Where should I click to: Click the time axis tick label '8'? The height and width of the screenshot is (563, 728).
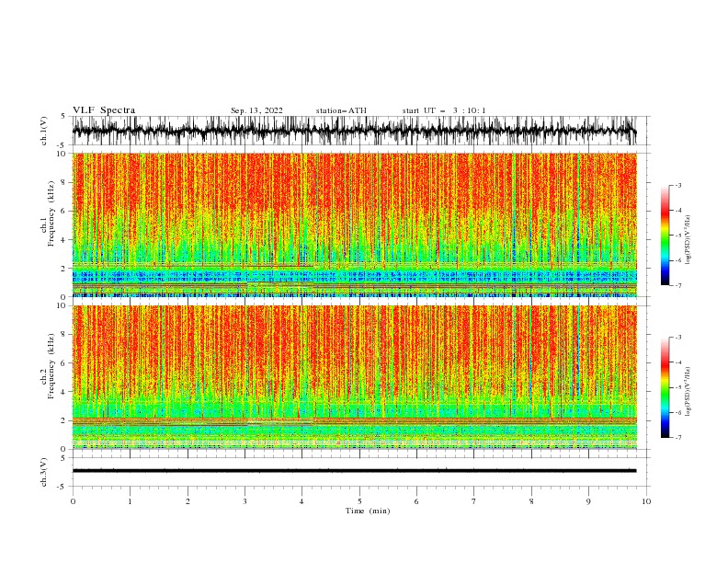click(531, 501)
